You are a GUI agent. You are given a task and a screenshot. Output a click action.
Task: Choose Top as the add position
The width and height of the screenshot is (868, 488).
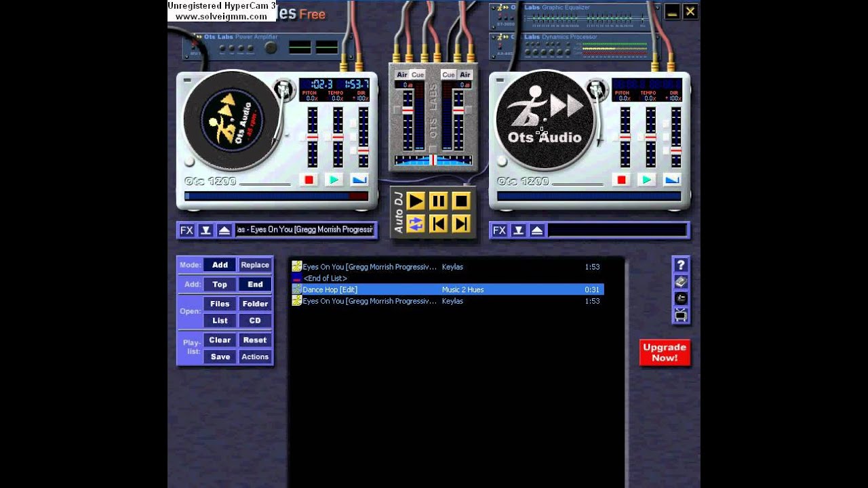click(220, 285)
